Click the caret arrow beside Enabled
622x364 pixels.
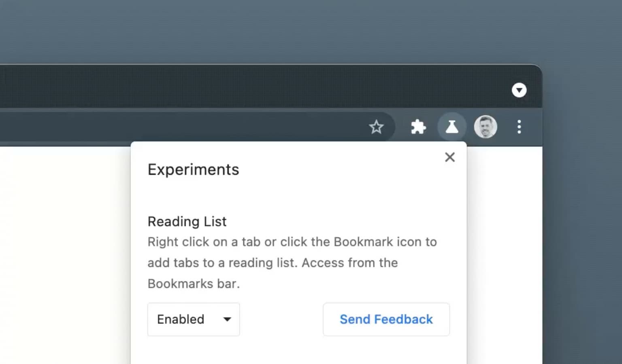click(227, 320)
